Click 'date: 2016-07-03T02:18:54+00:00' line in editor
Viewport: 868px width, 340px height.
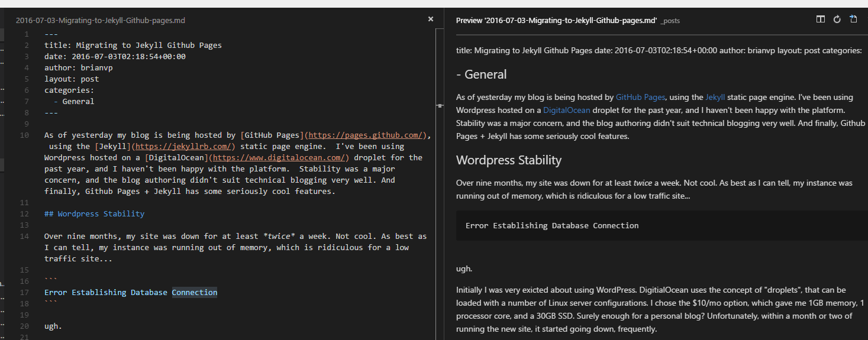pos(115,56)
